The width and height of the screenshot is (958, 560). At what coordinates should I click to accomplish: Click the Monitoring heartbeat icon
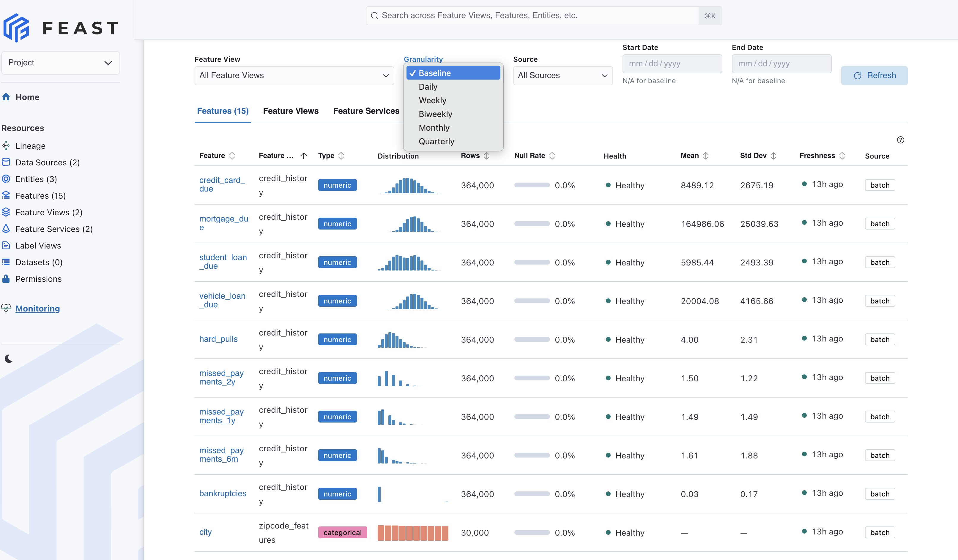(x=6, y=308)
